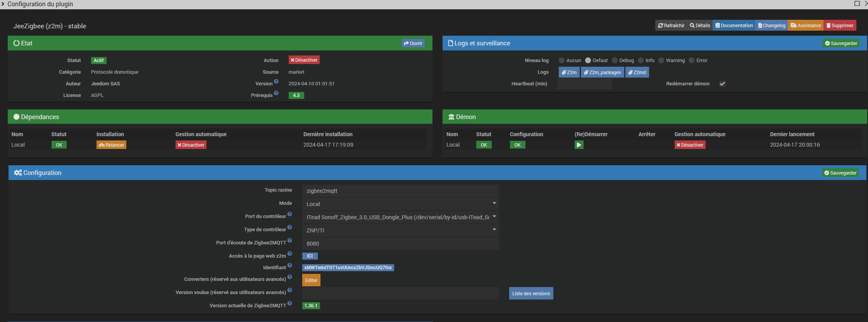Click the daemon (Re)Démarrer play icon
The height and width of the screenshot is (322, 868).
(579, 145)
